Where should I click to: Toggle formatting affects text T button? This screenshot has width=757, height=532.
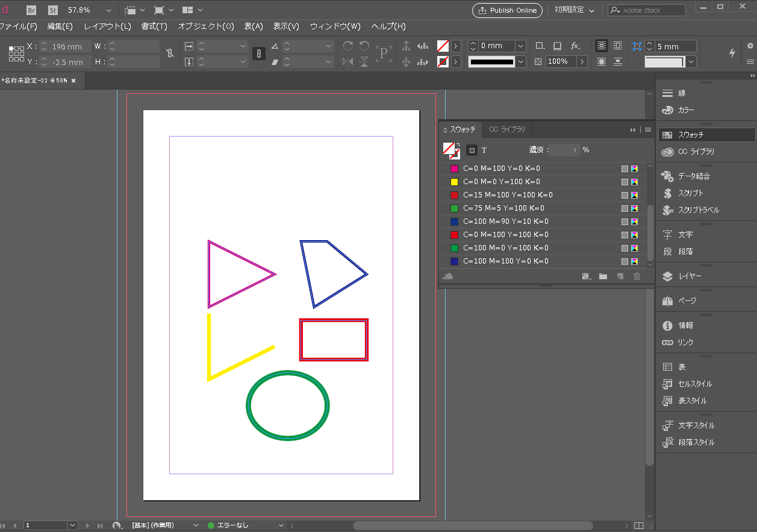(x=484, y=150)
